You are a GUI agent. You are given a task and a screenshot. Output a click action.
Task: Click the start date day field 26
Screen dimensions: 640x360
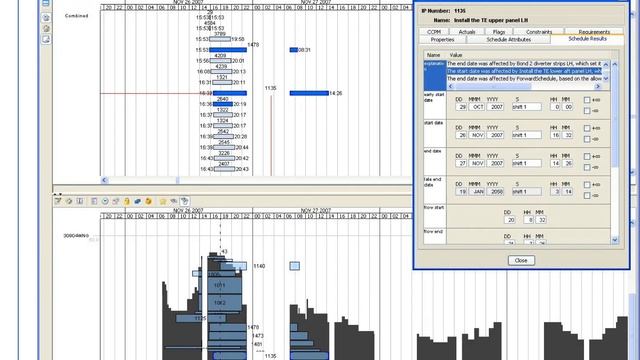461,135
